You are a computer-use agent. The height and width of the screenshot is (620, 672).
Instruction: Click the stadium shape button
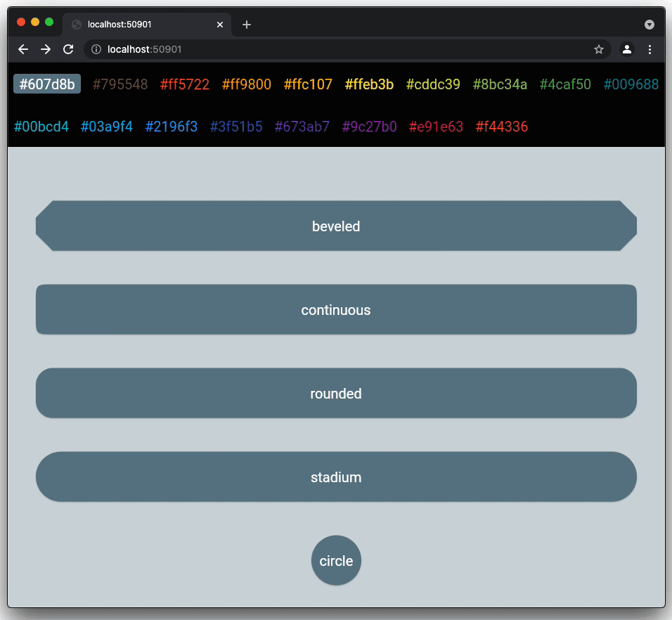click(x=336, y=477)
